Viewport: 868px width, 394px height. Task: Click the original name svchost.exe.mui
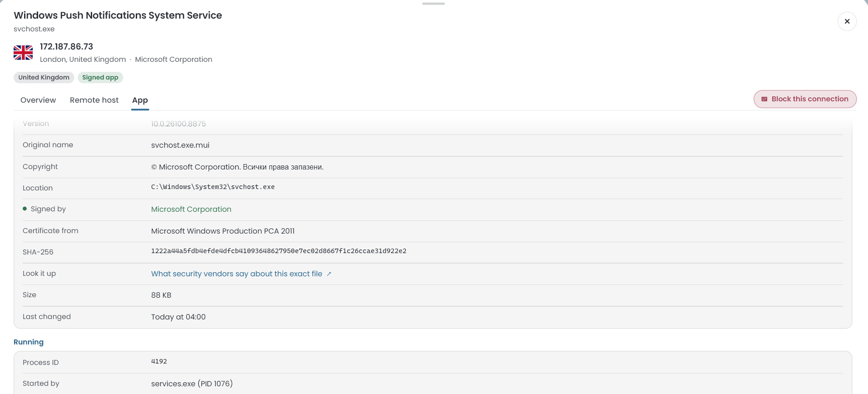[x=180, y=145]
